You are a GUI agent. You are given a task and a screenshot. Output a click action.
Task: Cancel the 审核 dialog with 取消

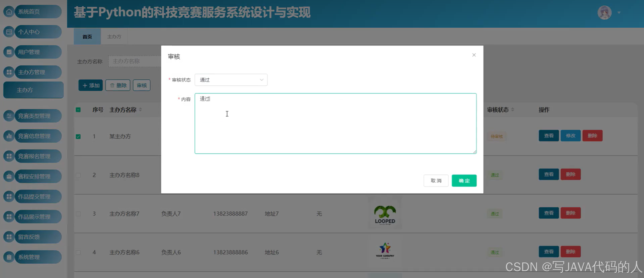436,180
